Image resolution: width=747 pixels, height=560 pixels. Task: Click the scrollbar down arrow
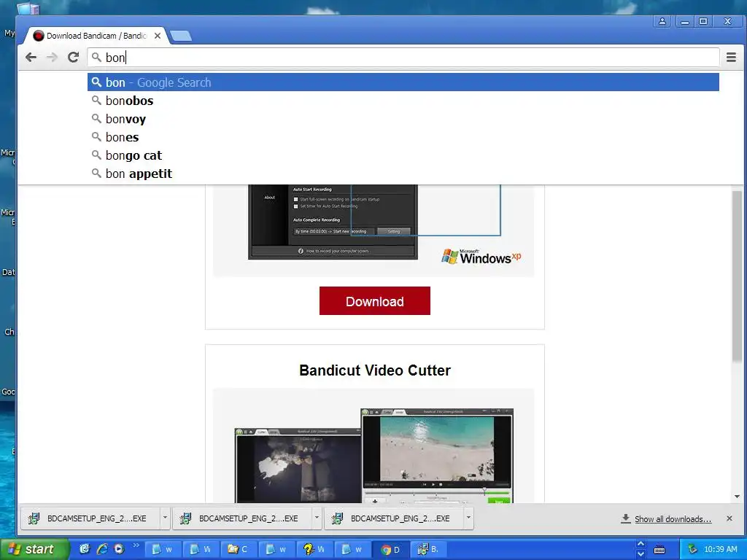(x=737, y=497)
